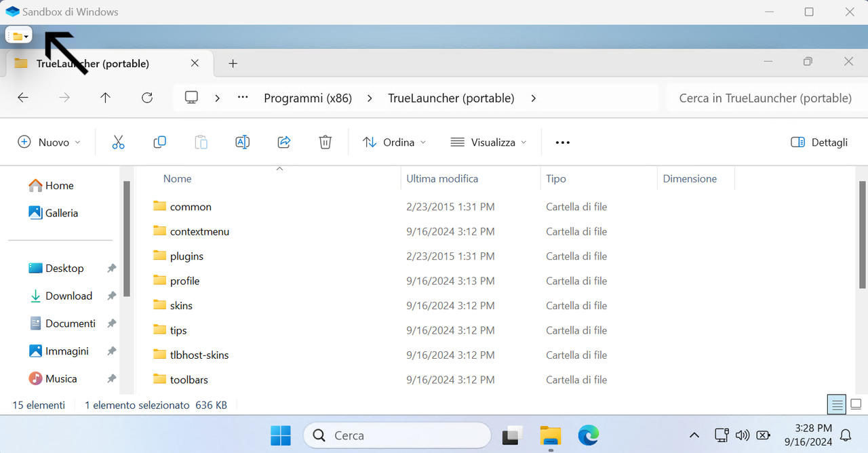
Task: Sort by the Nome column header
Action: 178,179
